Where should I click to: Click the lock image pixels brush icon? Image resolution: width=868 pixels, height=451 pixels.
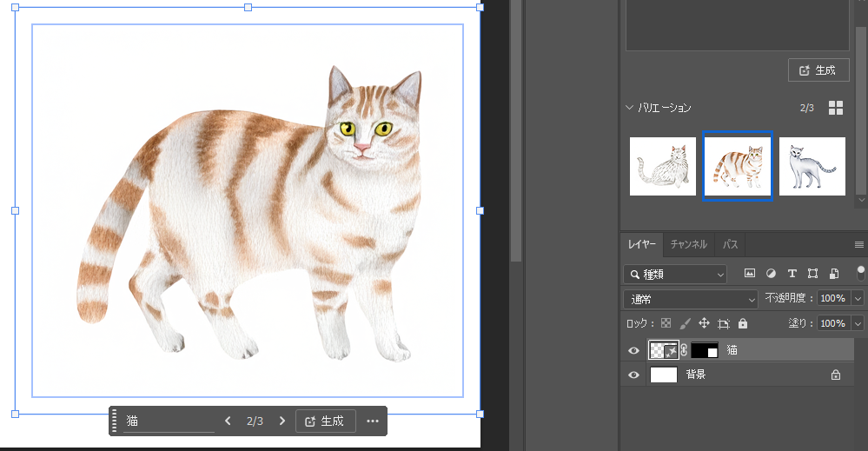pos(685,323)
